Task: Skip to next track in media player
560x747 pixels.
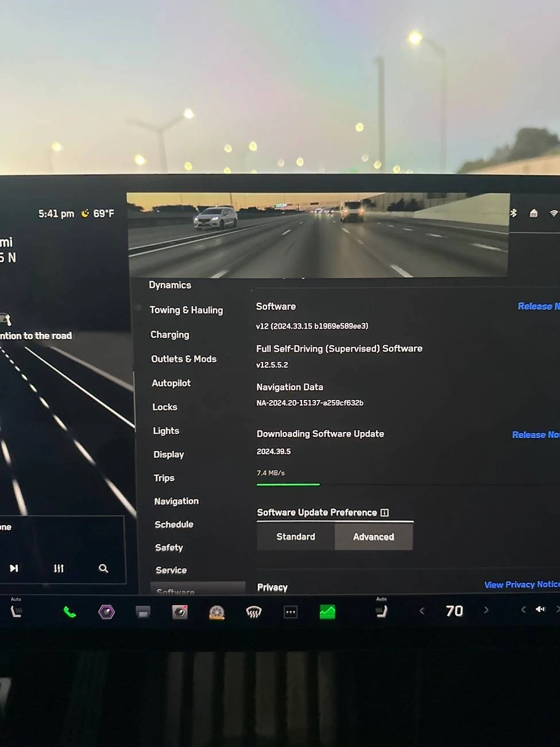Action: point(14,568)
